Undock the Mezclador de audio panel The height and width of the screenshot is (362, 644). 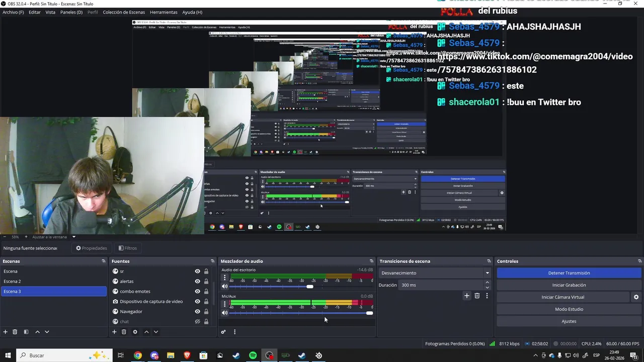[372, 261]
